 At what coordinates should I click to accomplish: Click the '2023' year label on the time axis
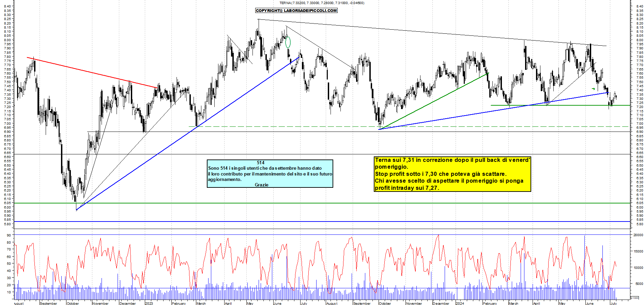point(149,303)
